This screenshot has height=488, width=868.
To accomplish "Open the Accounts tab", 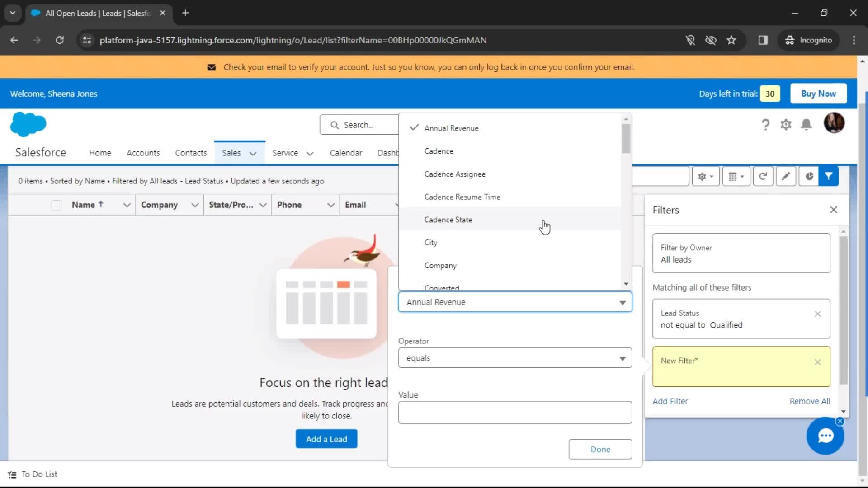I will (x=143, y=153).
